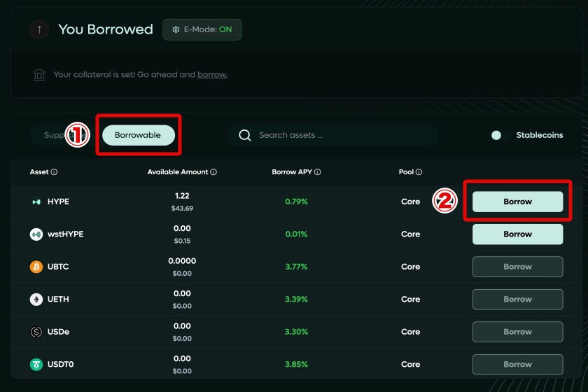
Task: Select the USDT0 asset name
Action: click(x=60, y=364)
